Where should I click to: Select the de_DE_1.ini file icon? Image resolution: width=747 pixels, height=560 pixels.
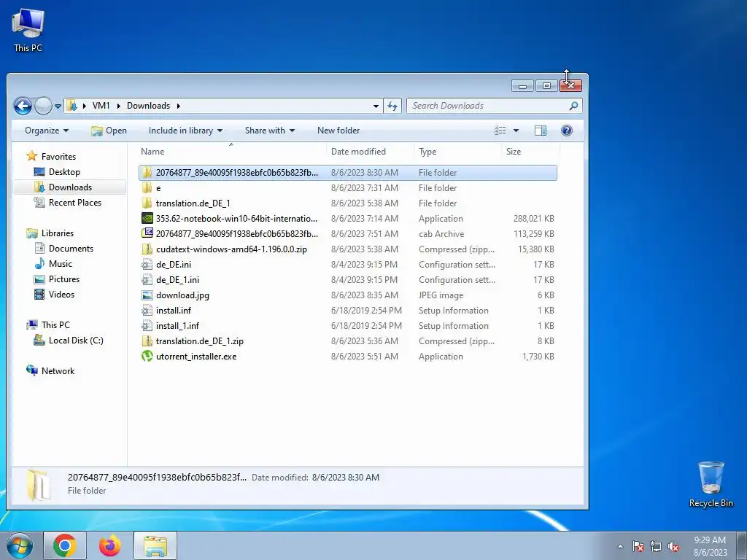147,279
